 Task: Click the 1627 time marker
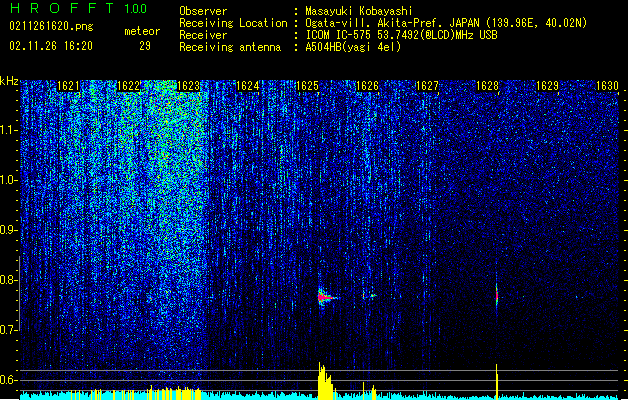[427, 86]
